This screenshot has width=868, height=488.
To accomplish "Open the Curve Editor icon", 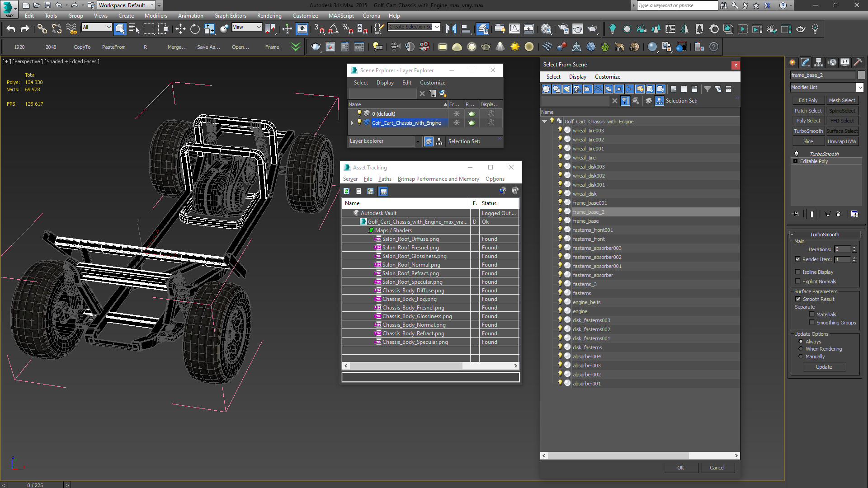I will pyautogui.click(x=514, y=29).
